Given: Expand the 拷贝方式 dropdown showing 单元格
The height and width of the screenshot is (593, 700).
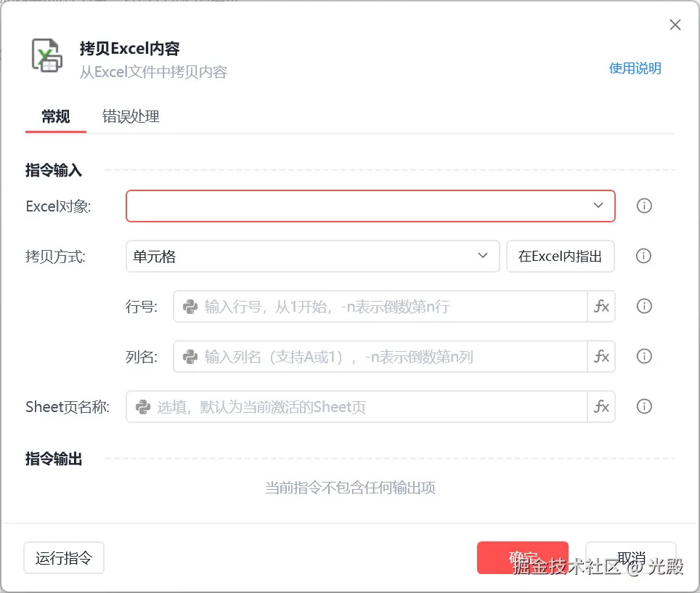Looking at the screenshot, I should 312,256.
